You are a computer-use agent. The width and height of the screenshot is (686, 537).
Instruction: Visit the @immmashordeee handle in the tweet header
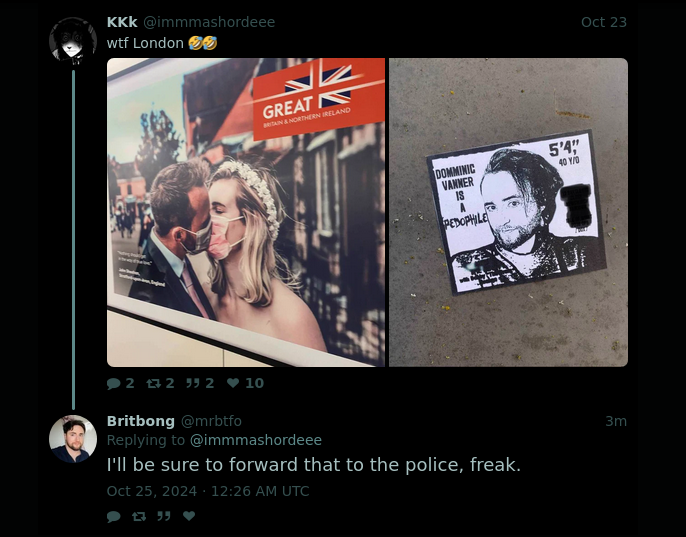209,22
